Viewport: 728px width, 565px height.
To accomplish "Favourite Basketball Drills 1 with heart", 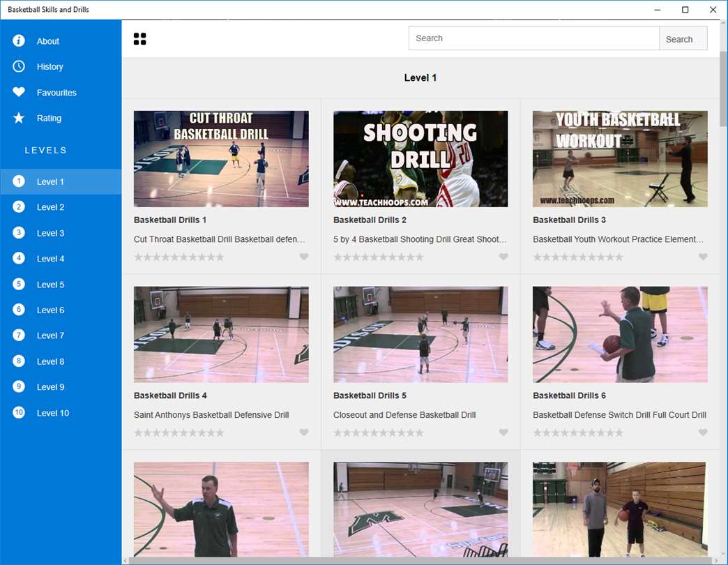I will (x=304, y=257).
